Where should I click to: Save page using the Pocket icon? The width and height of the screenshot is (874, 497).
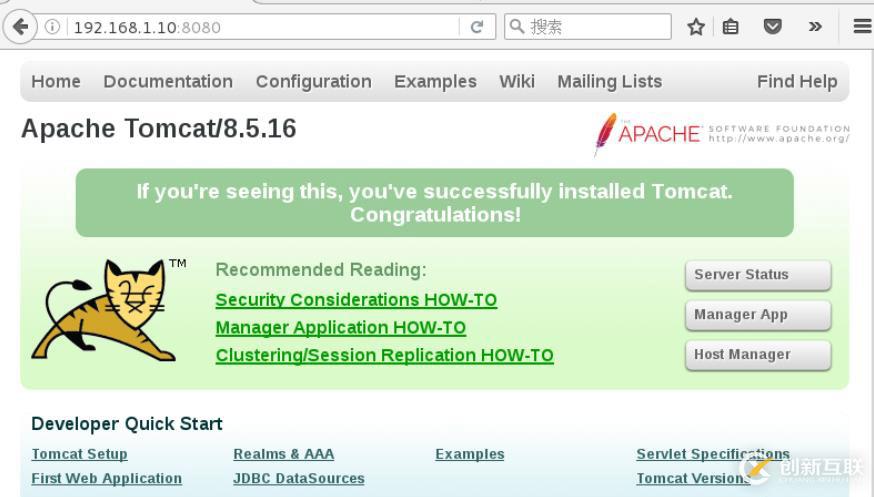point(772,27)
